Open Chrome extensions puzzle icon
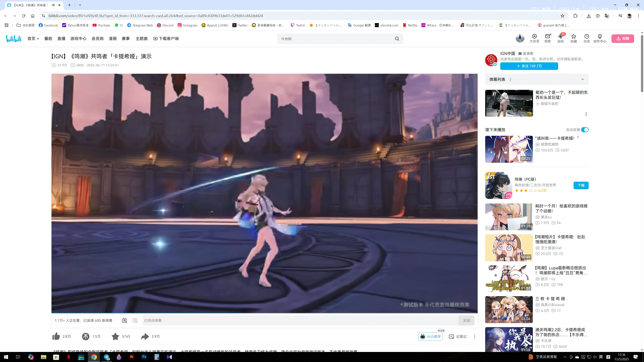The image size is (644, 362). [x=575, y=16]
